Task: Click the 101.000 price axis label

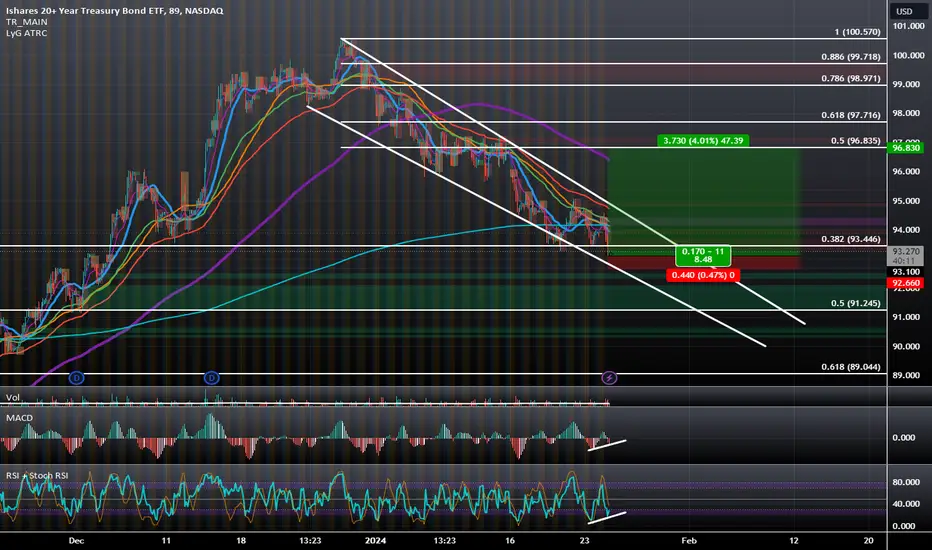Action: pos(908,26)
